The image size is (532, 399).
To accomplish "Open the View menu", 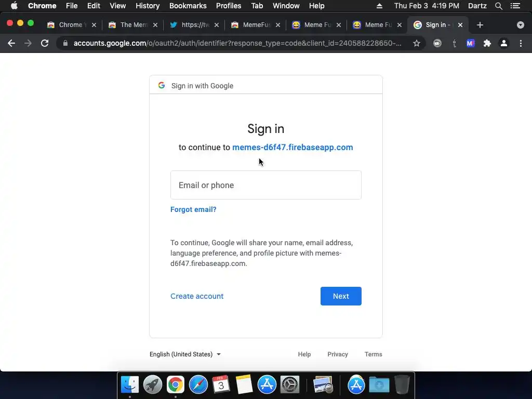I will 118,6.
